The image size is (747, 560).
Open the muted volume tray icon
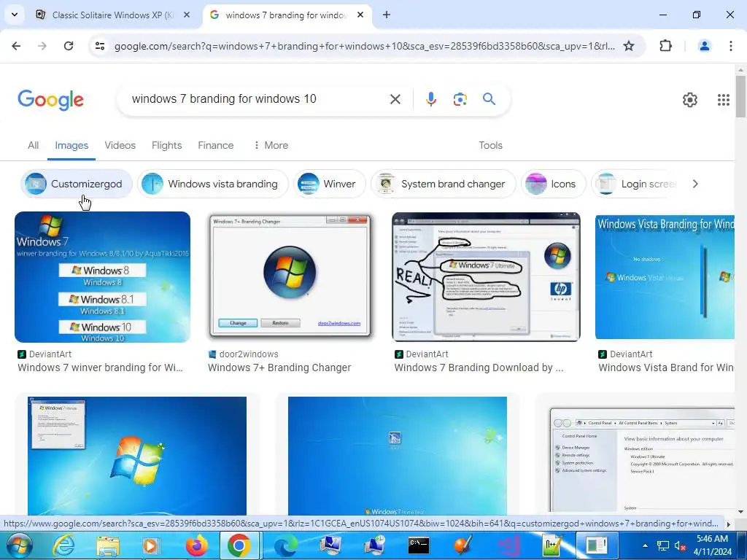(680, 545)
